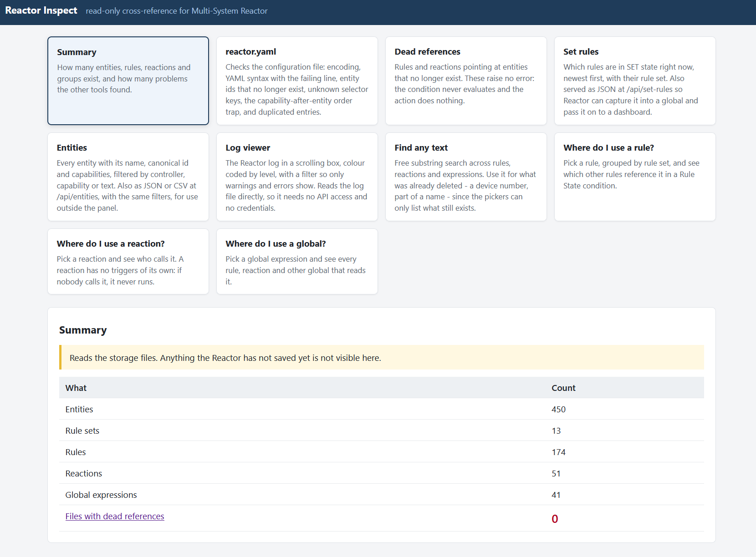
Task: Click the 'Reactions' row label
Action: pos(83,473)
